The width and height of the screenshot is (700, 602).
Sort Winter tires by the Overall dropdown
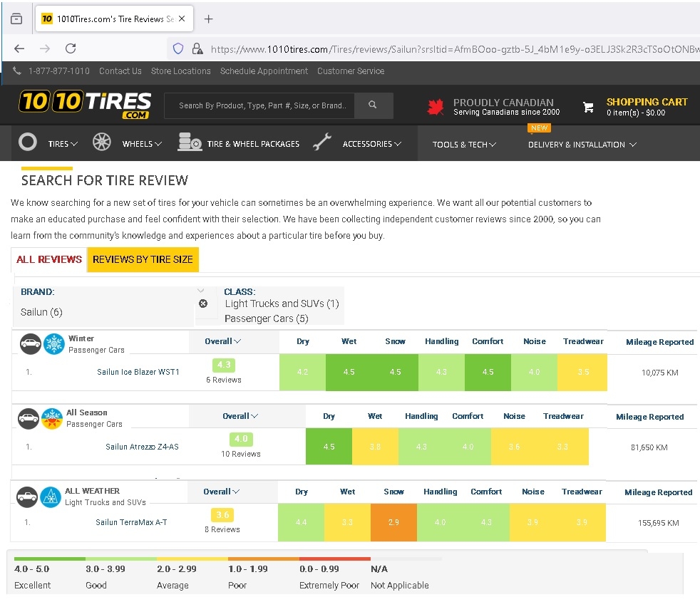click(x=223, y=341)
